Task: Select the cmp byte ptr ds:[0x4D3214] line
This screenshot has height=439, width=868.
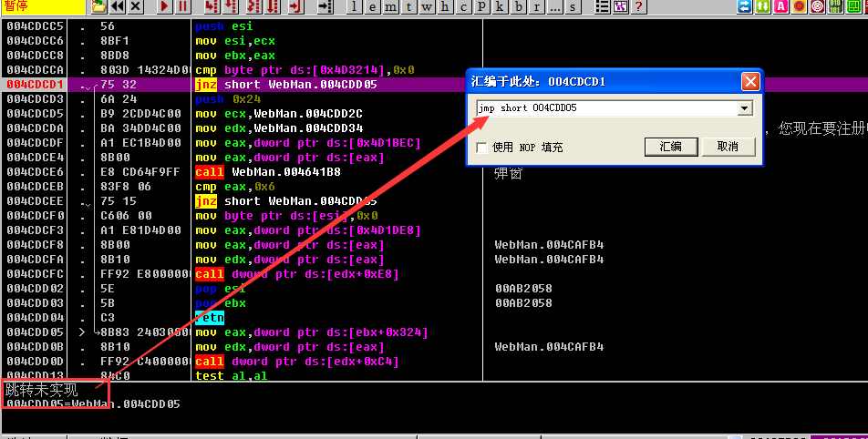Action: tap(305, 70)
